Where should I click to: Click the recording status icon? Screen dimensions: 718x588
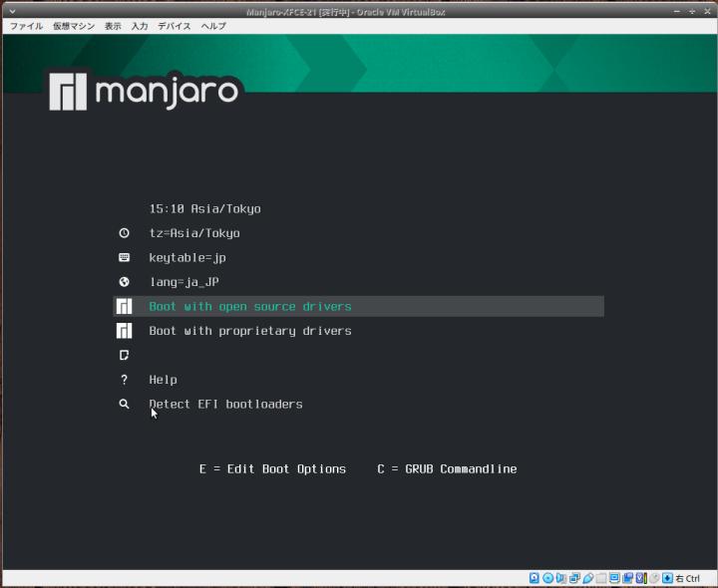point(628,578)
